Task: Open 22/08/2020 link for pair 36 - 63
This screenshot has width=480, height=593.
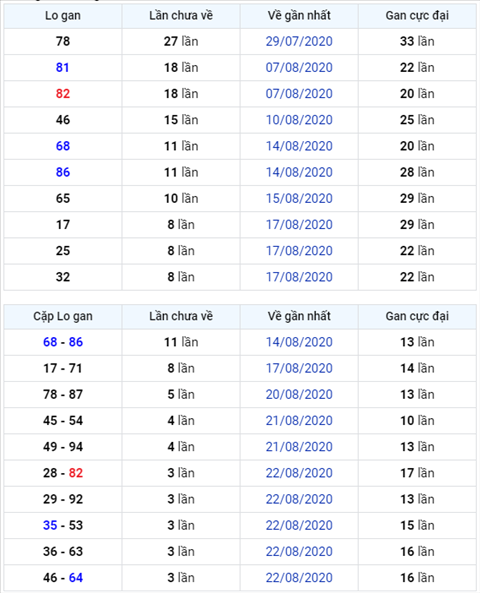Action: (299, 551)
